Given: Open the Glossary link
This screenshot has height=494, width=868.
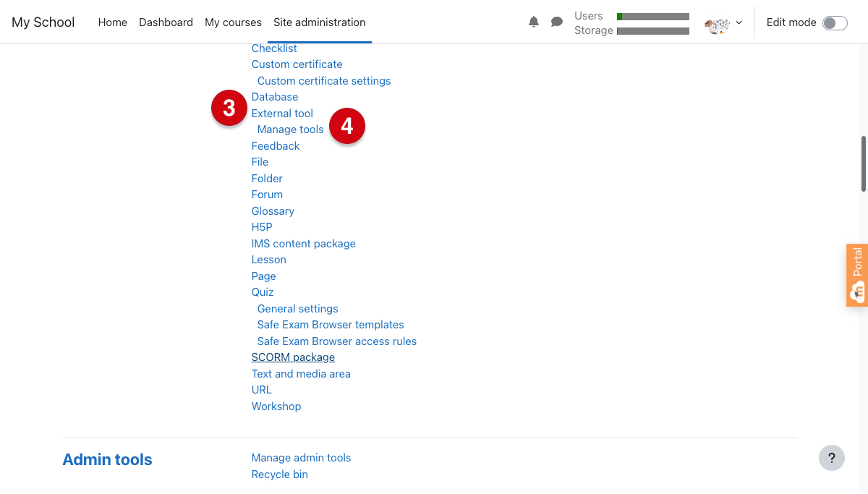Looking at the screenshot, I should pyautogui.click(x=273, y=211).
